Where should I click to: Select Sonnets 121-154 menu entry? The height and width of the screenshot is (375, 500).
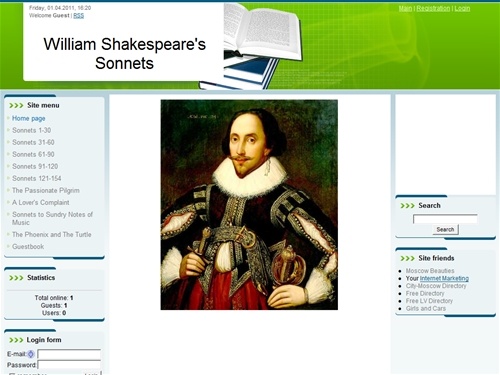(x=37, y=178)
